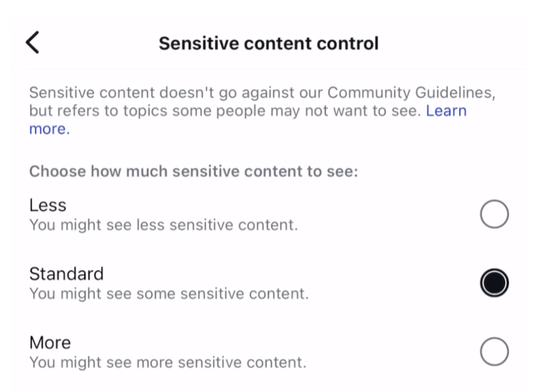Click the blue "more." link text
This screenshot has width=553, height=392.
click(x=49, y=129)
